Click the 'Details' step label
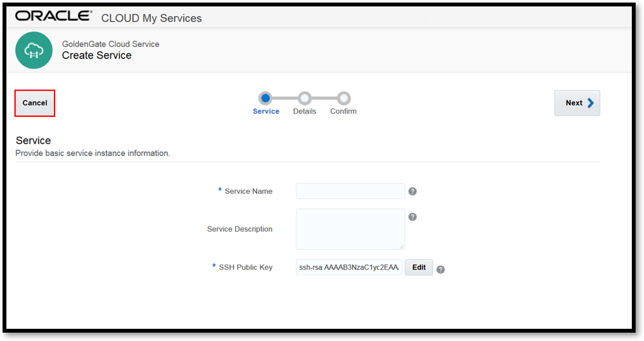The image size is (644, 341). point(304,111)
